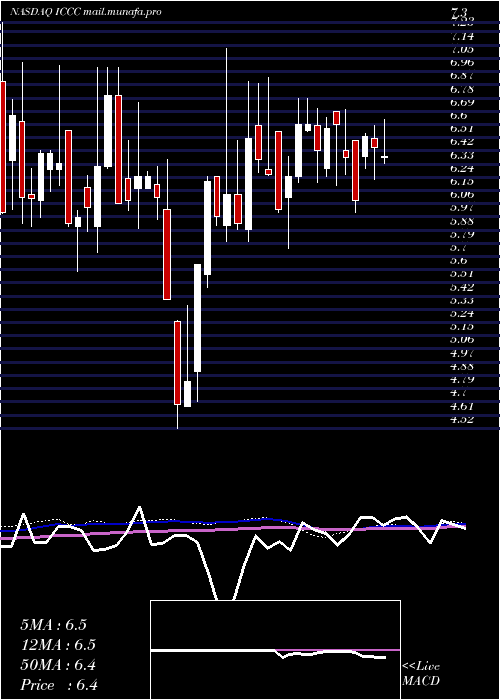Click the 6.42 price axis label

[462, 142]
